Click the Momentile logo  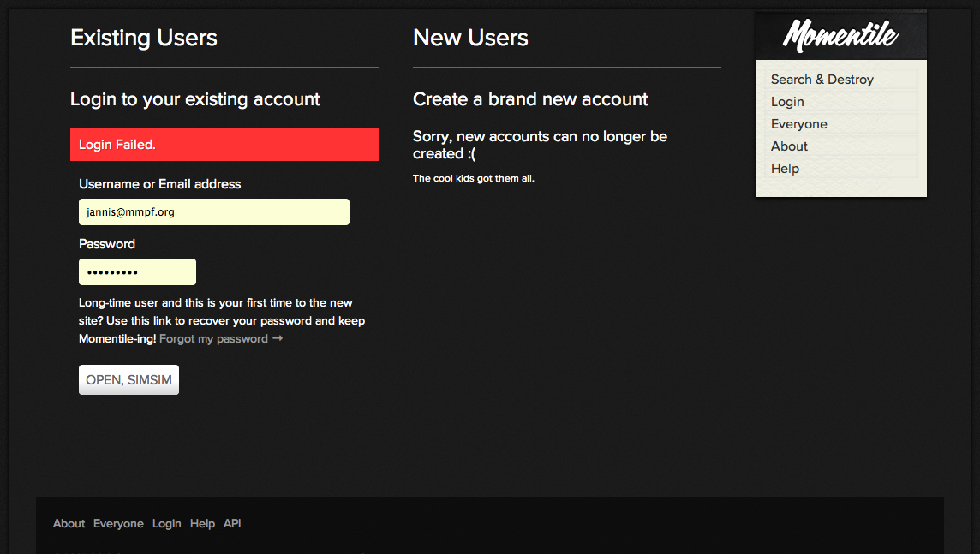coord(840,35)
